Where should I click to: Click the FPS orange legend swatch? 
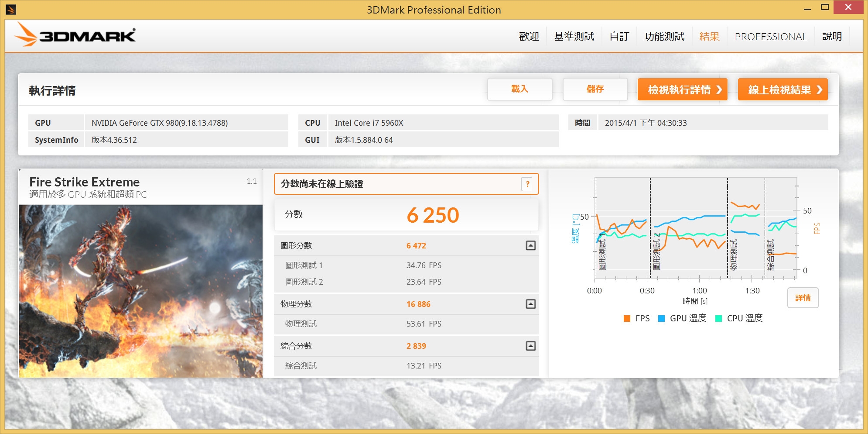[x=627, y=318]
